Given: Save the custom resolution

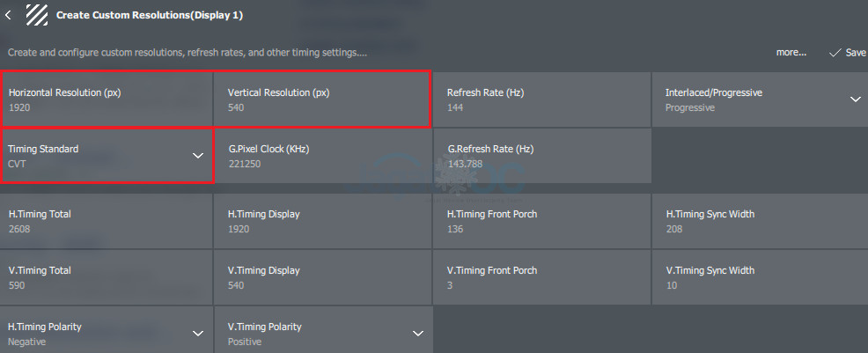Looking at the screenshot, I should [x=848, y=53].
